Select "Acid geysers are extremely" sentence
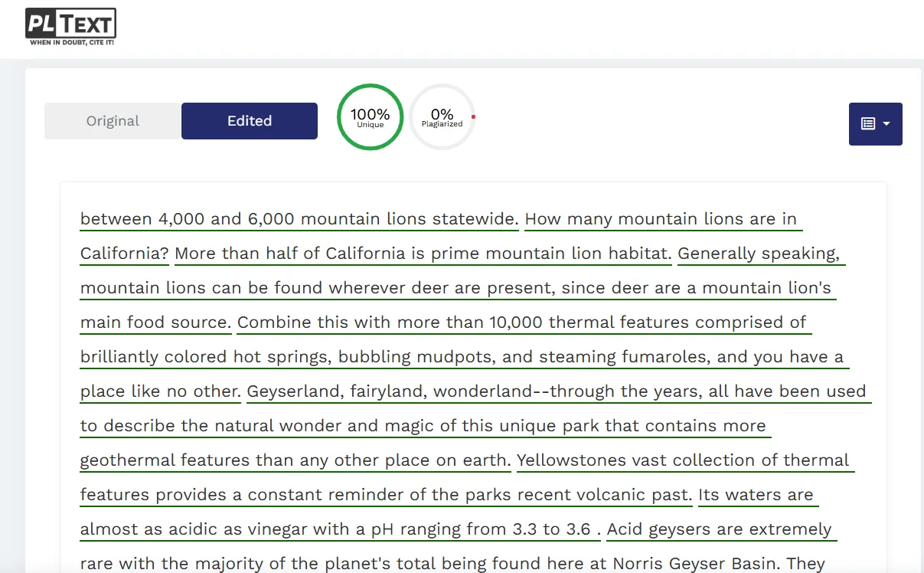 pyautogui.click(x=719, y=529)
